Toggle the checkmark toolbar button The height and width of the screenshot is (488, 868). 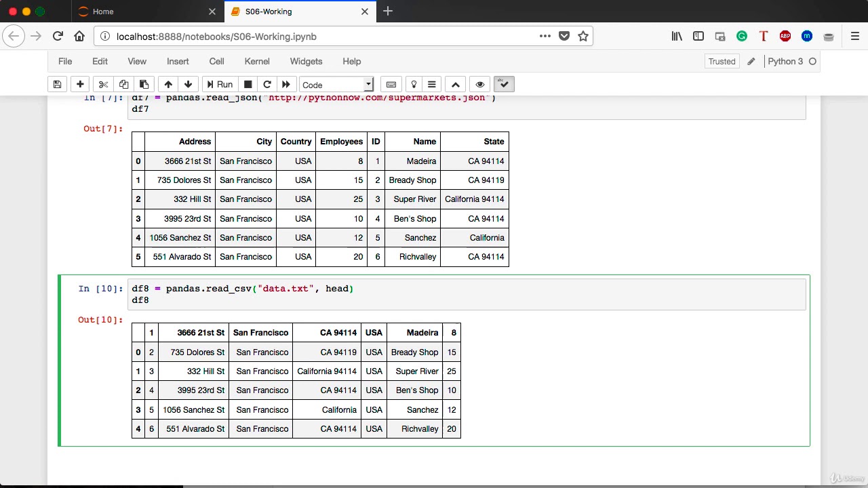[x=504, y=85]
